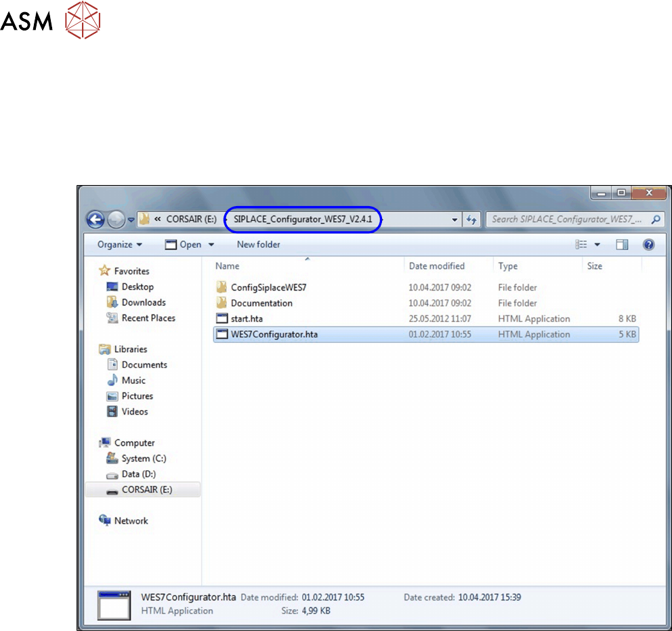Open Network in navigation pane
Viewport: 672px width, 631px height.
coord(131,521)
